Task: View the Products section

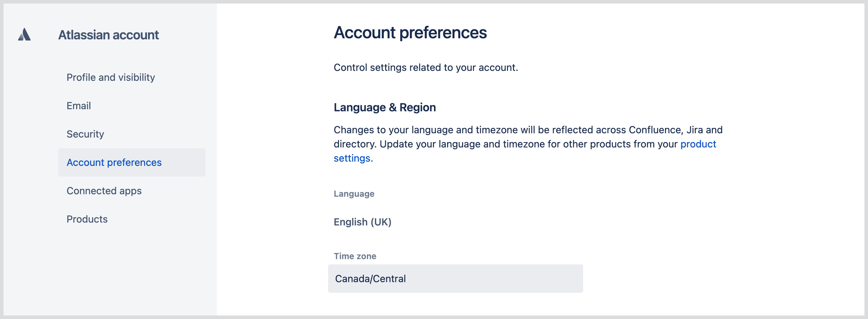Action: click(x=87, y=219)
